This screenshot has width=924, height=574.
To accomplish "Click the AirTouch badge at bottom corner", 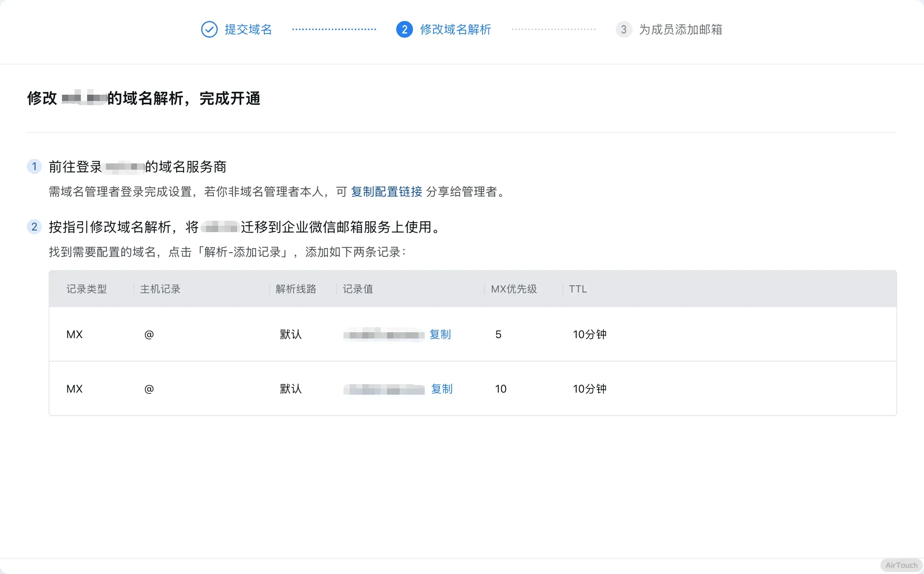I will tap(901, 565).
